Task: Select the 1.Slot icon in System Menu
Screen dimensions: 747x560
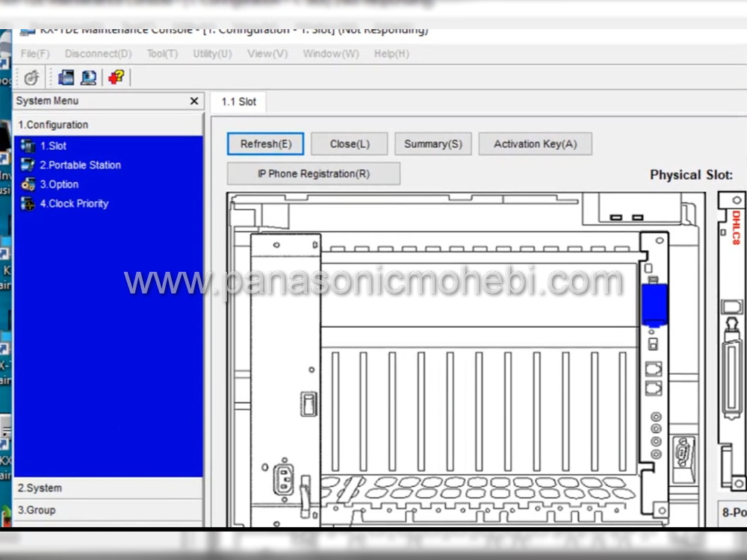Action: 28,146
